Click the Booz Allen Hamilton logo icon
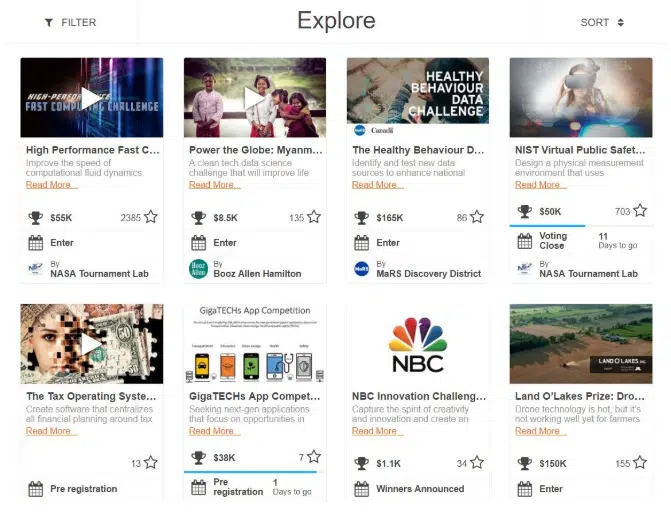 pyautogui.click(x=198, y=269)
